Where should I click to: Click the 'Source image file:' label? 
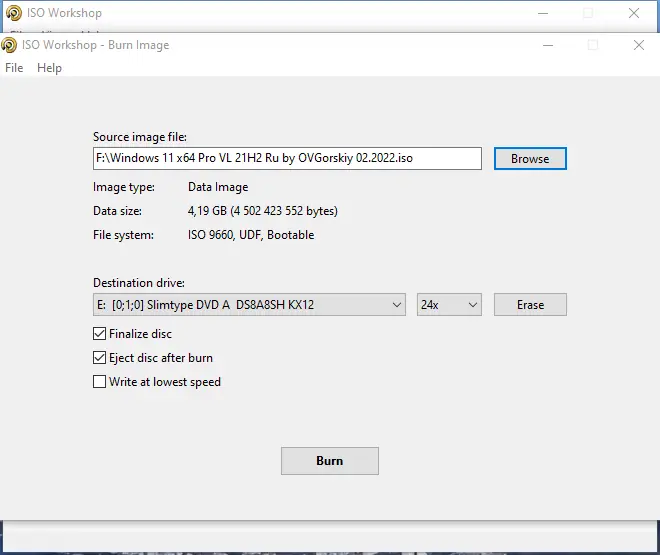tap(140, 137)
